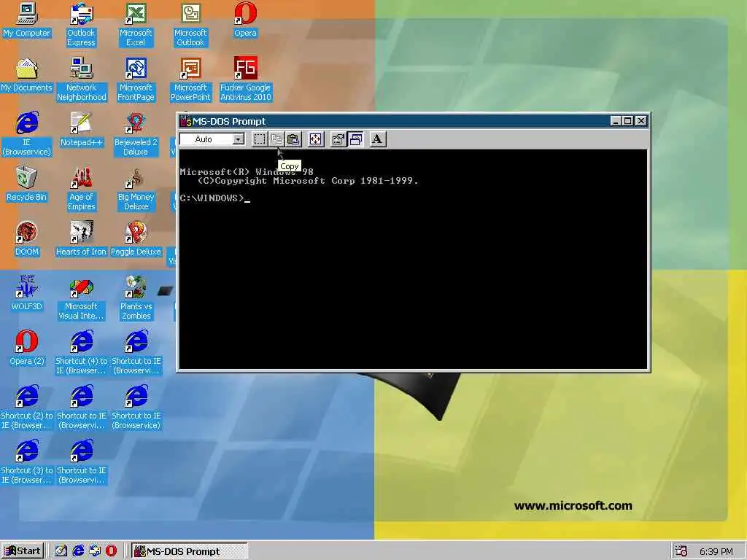This screenshot has width=747, height=560.
Task: Select the Microsoft FrontPage icon
Action: pos(136,79)
